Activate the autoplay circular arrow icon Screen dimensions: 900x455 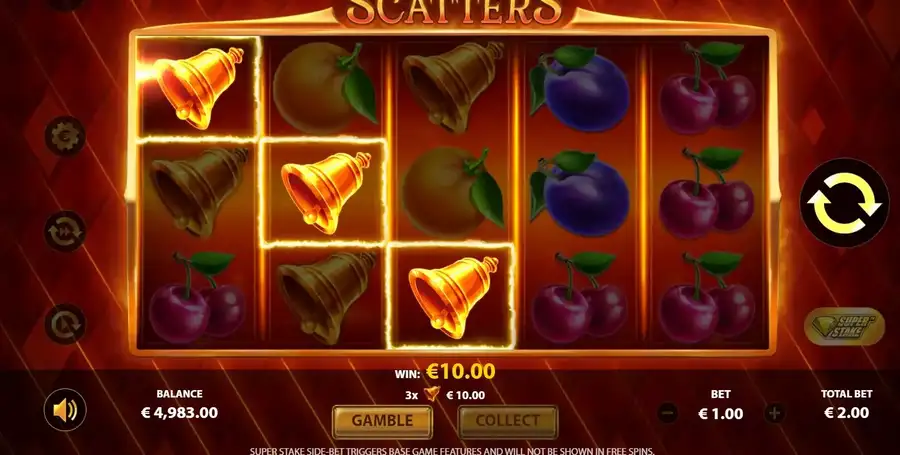pyautogui.click(x=65, y=325)
